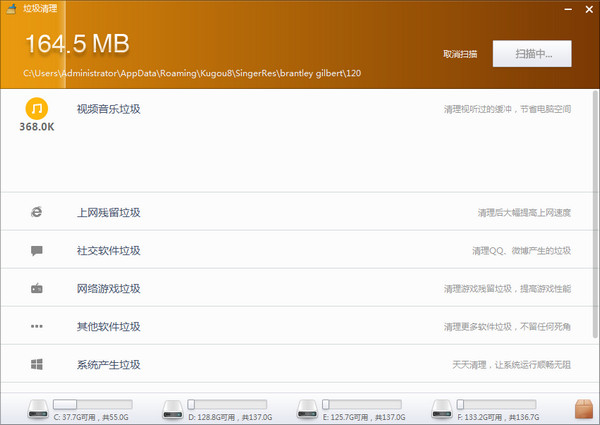
Task: Expand the 上网残留垃圾 row
Action: click(109, 212)
